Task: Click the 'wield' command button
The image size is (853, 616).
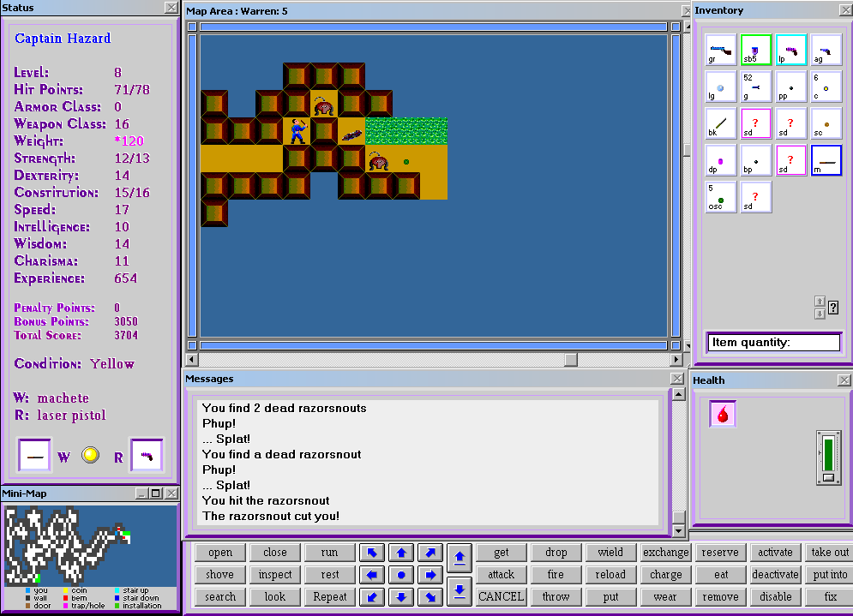Action: (x=610, y=553)
